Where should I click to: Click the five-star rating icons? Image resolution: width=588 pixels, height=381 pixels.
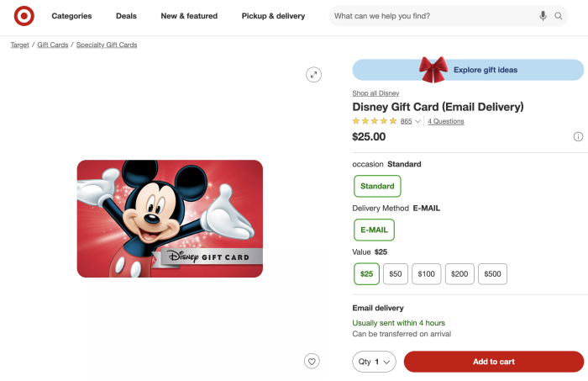pos(375,121)
